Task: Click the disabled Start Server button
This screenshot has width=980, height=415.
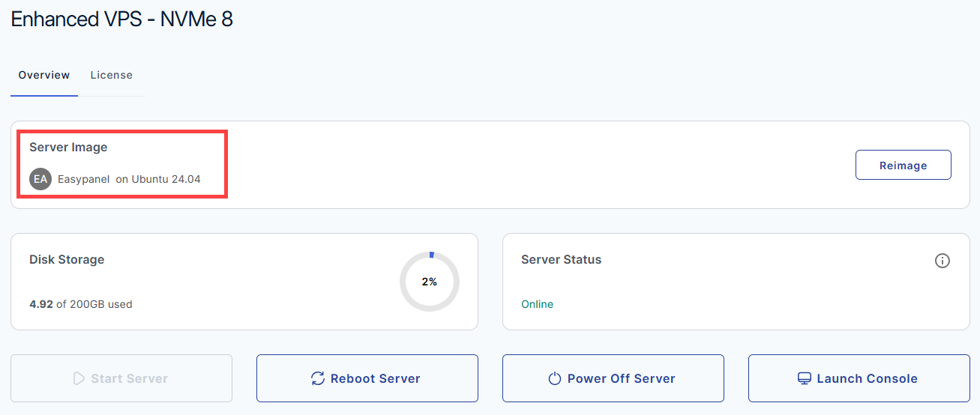Action: click(x=121, y=378)
